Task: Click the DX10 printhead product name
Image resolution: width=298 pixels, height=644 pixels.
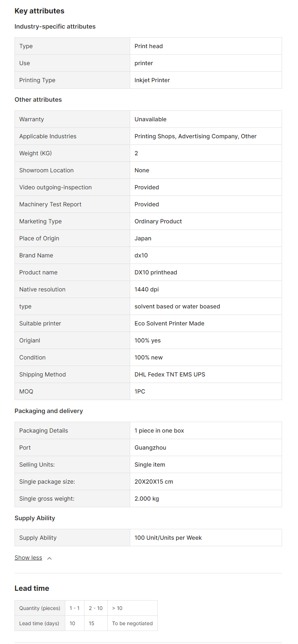Action: [156, 272]
